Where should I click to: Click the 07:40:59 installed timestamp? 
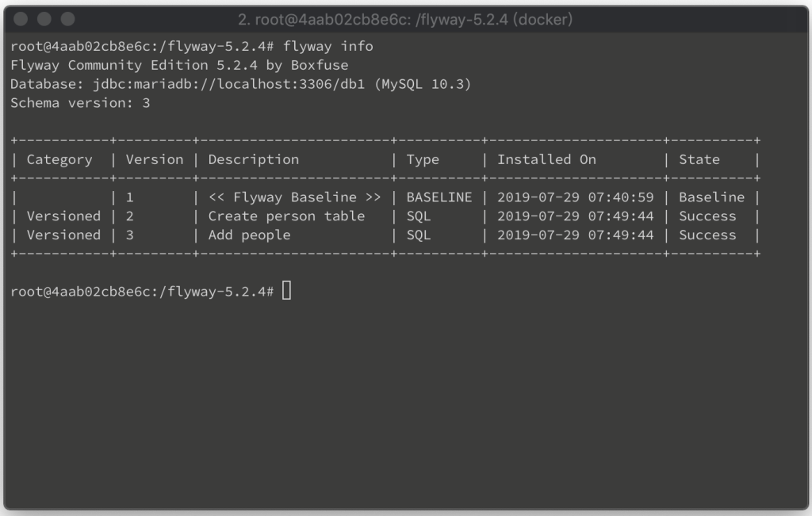tap(621, 197)
